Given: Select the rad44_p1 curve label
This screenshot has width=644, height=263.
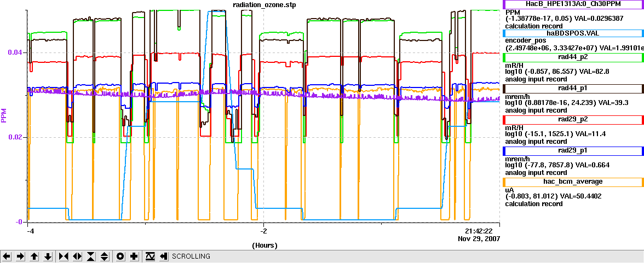Looking at the screenshot, I should tap(573, 89).
